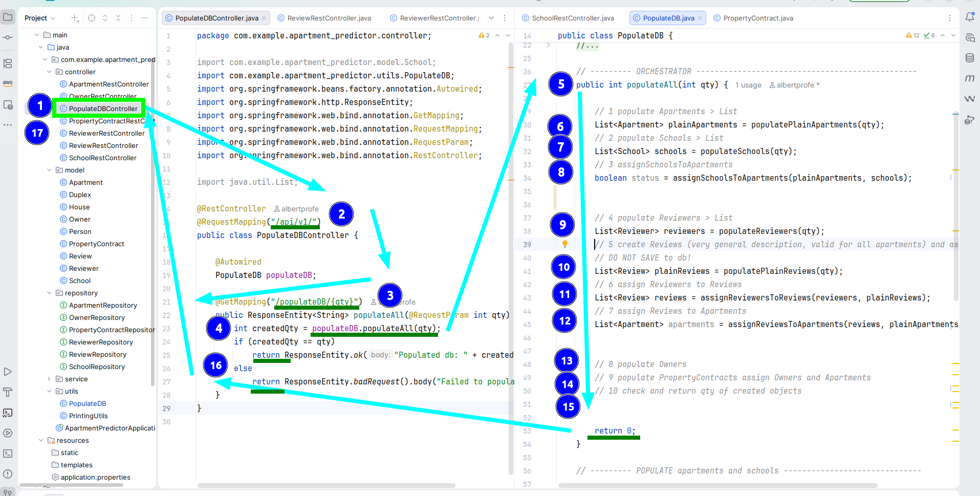Click the Build hammer icon
This screenshot has height=496, width=980.
[8, 392]
